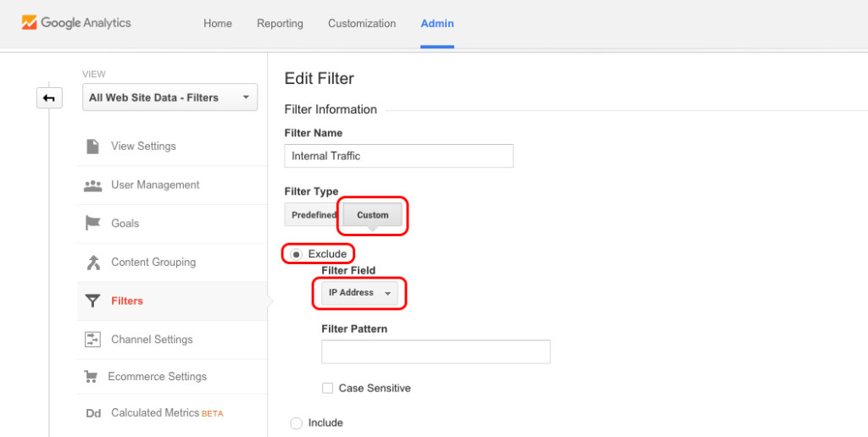Choose the Predefined filter type button
This screenshot has height=437, width=868.
pos(313,215)
